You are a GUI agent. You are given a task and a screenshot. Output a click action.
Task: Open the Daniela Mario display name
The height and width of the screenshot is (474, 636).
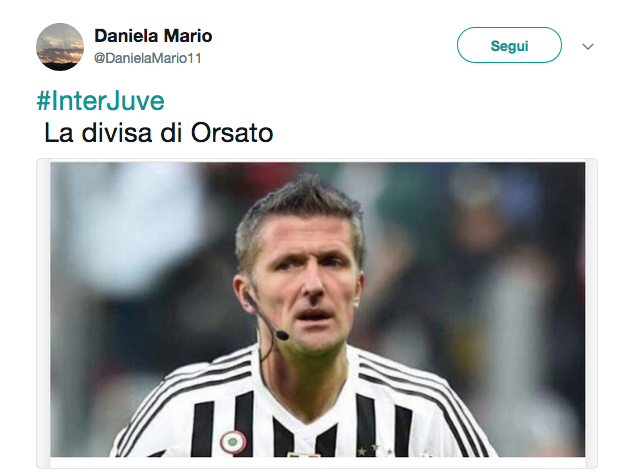pos(153,36)
